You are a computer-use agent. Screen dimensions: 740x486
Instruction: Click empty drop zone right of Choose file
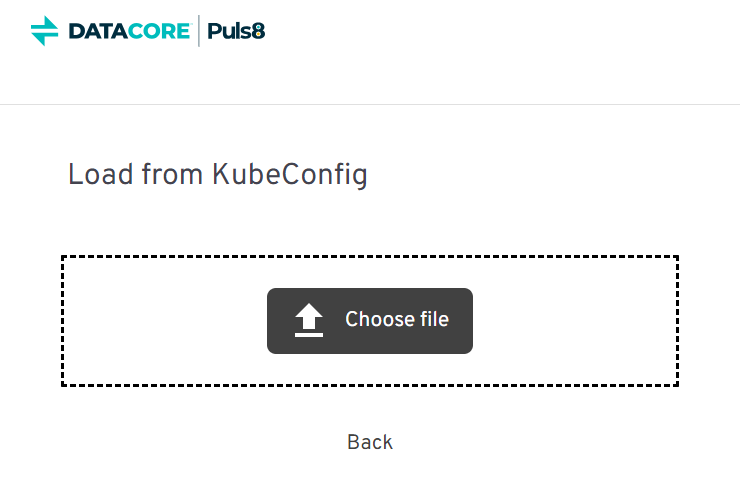[x=575, y=320]
